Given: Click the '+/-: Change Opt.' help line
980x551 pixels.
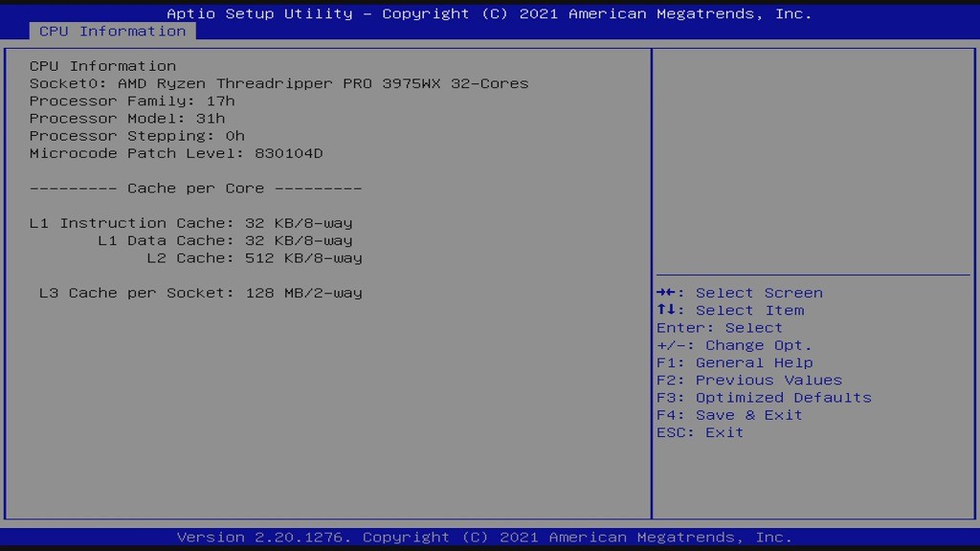Looking at the screenshot, I should [x=734, y=345].
